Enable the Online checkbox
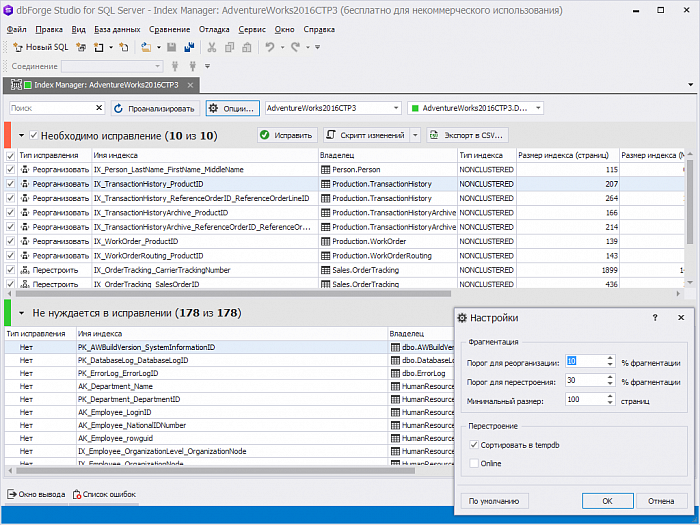Viewport: 700px width, 525px height. [x=474, y=463]
